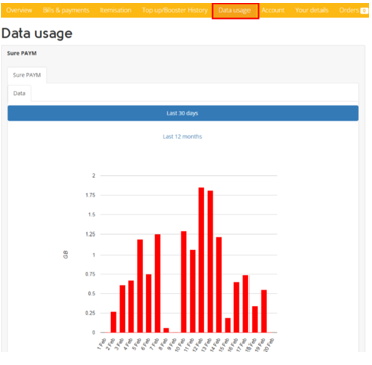Click the 13 Feb usage bar
This screenshot has width=372, height=365.
click(x=210, y=262)
